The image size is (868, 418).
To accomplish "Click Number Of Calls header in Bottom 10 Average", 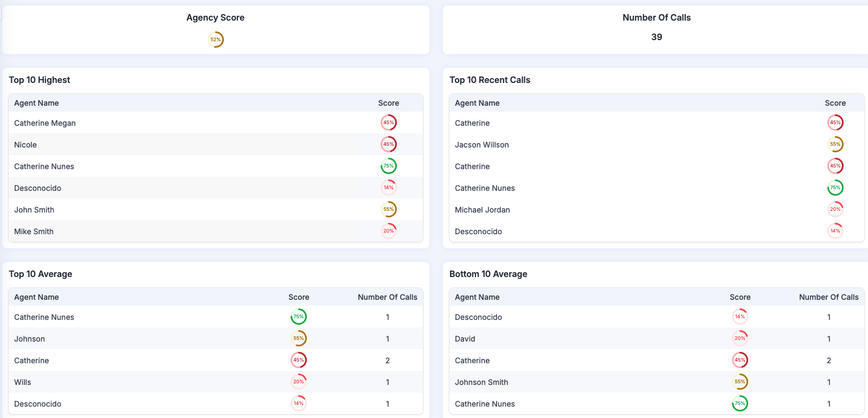I will click(828, 297).
